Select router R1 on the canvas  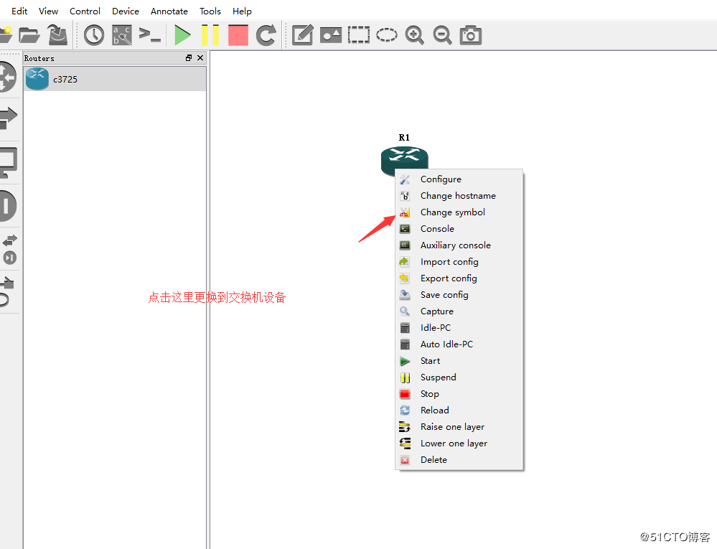tap(404, 158)
